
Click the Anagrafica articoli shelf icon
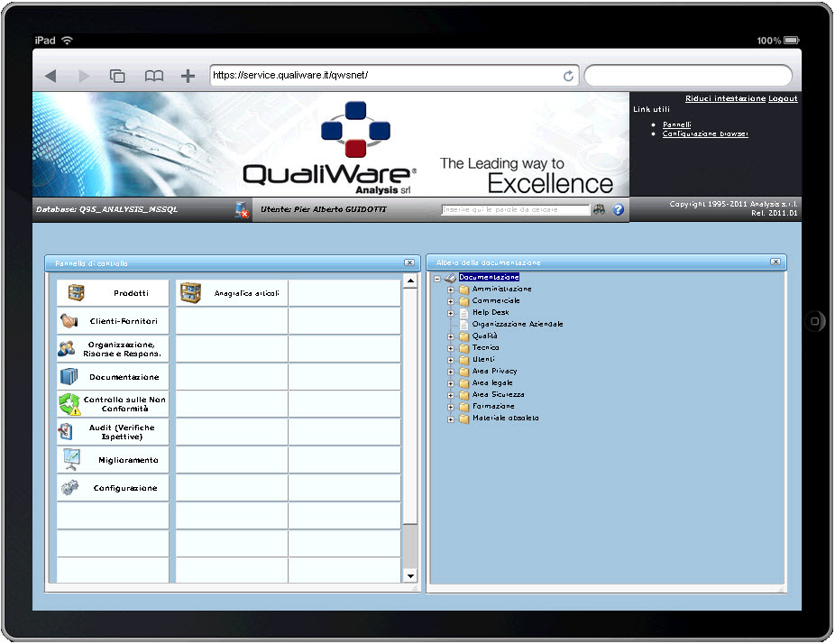(190, 293)
